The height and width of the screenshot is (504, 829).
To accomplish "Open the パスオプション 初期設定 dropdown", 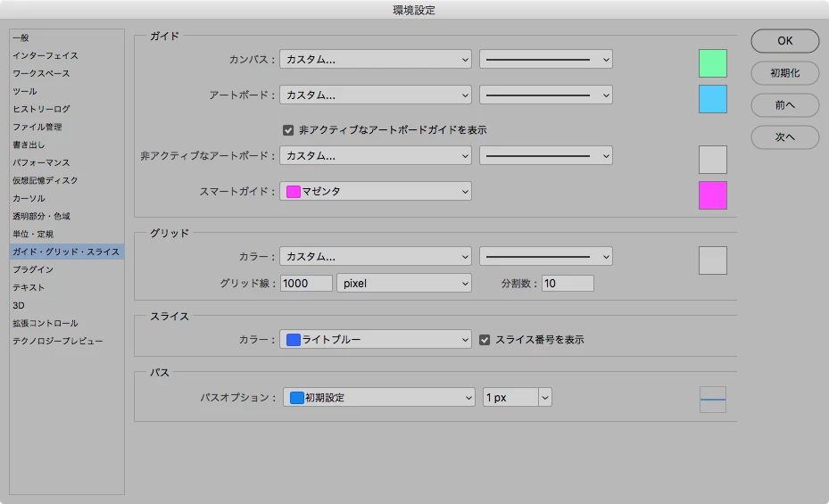I will [x=378, y=397].
